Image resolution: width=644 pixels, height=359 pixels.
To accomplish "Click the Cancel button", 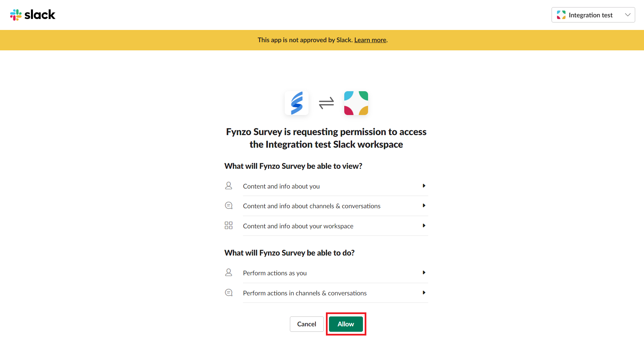I will point(307,324).
